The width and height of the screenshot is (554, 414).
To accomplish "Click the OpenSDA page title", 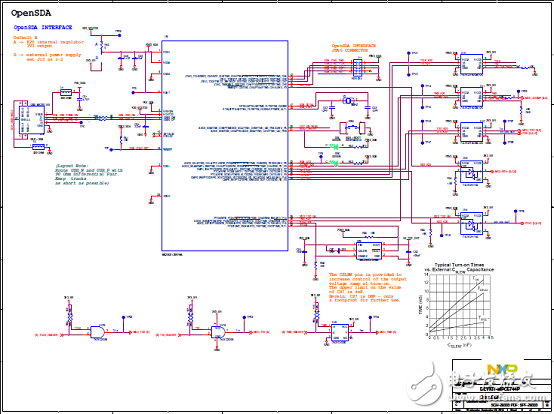I will 31,13.
